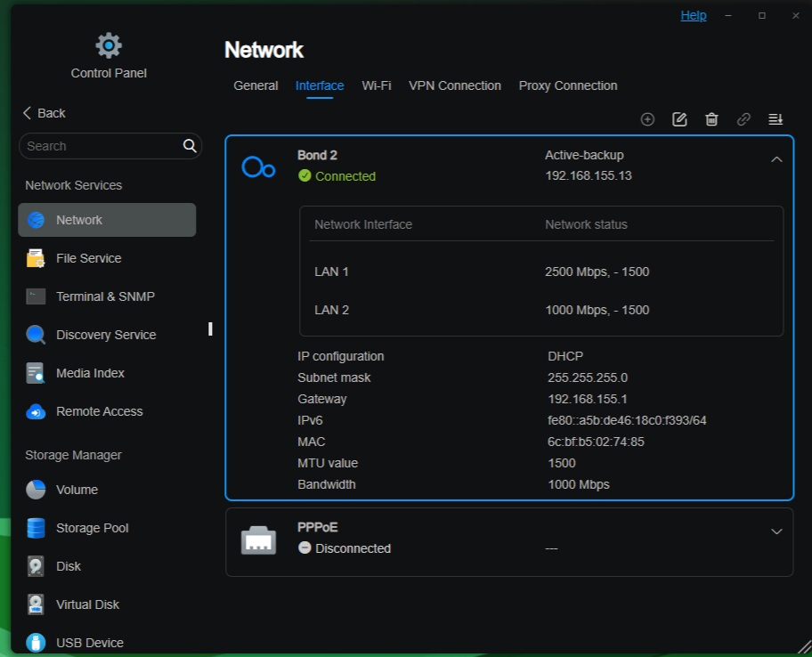Click the subnet mask 255.255.255.0
The image size is (812, 657).
[588, 378]
